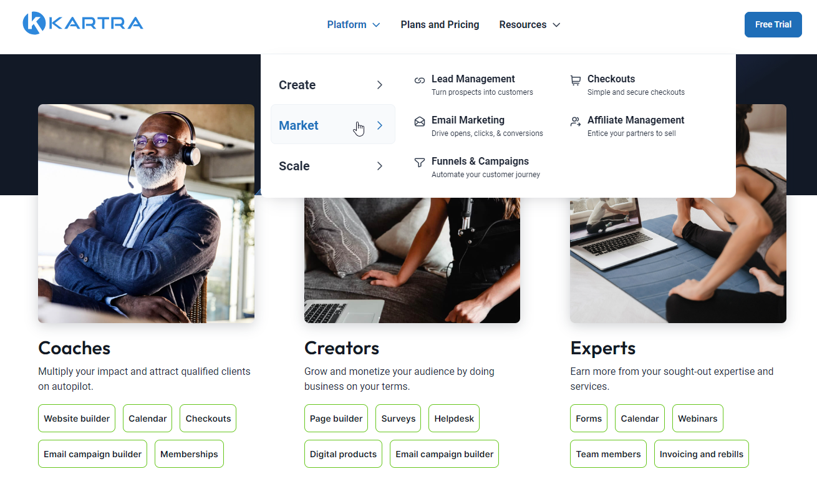Click the Funnels & Campaigns funnel icon
This screenshot has width=817, height=504.
tap(420, 163)
